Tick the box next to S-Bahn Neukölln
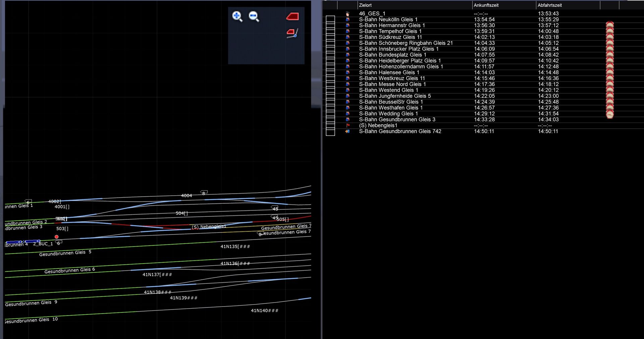This screenshot has width=644, height=339. [330, 19]
